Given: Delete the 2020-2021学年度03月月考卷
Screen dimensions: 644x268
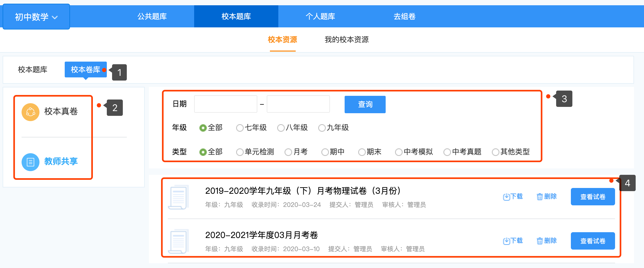Looking at the screenshot, I should (x=547, y=241).
